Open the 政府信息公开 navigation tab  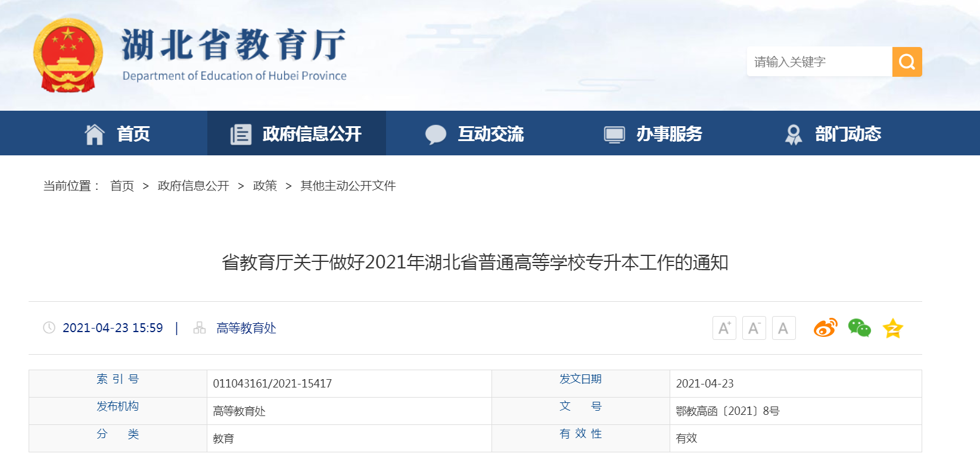click(x=297, y=133)
